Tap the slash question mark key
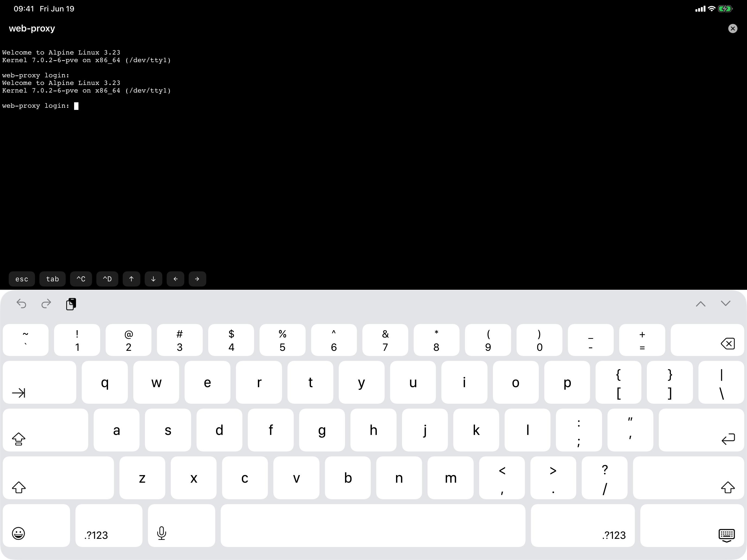Image resolution: width=747 pixels, height=560 pixels. (x=604, y=478)
